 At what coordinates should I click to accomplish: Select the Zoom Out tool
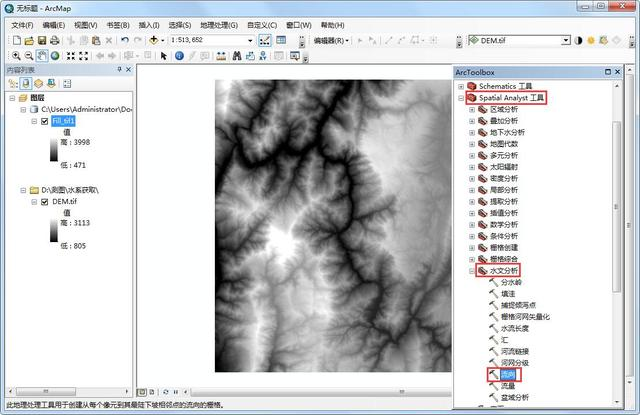[x=29, y=55]
